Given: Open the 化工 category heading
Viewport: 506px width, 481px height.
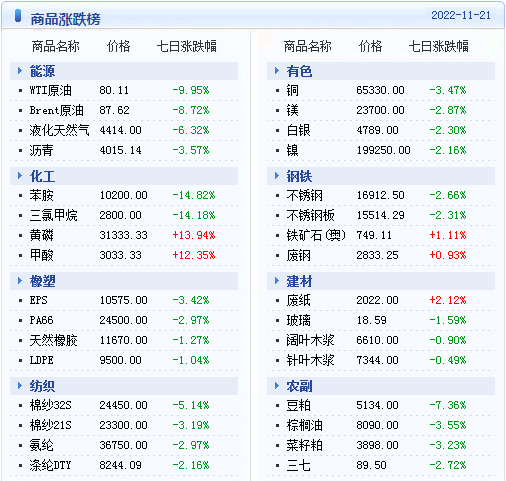Looking at the screenshot, I should pyautogui.click(x=42, y=176).
